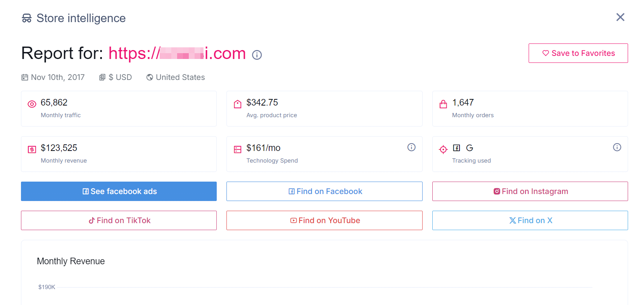Image resolution: width=644 pixels, height=305 pixels.
Task: Click the Find on Instagram button
Action: click(x=530, y=191)
